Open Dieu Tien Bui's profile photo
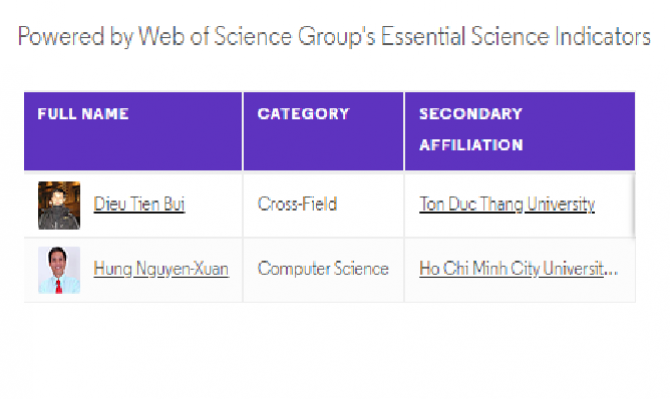Screen dimensions: 670x399 [x=59, y=205]
